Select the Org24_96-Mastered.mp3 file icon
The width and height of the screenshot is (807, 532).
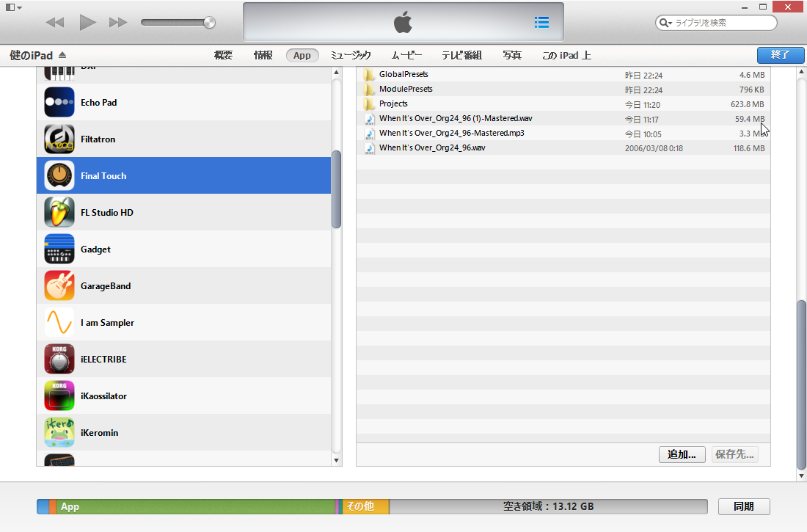click(x=369, y=134)
